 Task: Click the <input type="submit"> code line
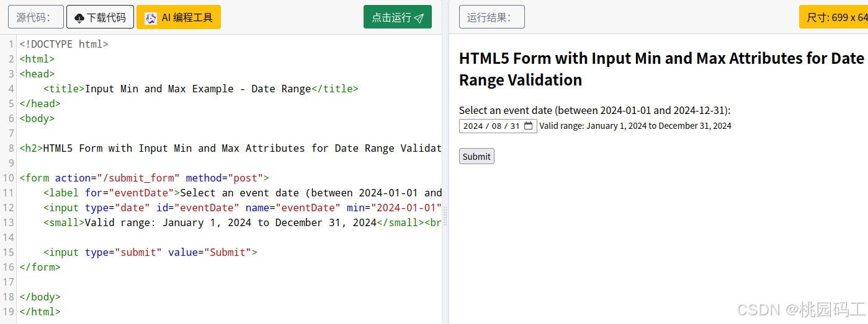pyautogui.click(x=150, y=252)
